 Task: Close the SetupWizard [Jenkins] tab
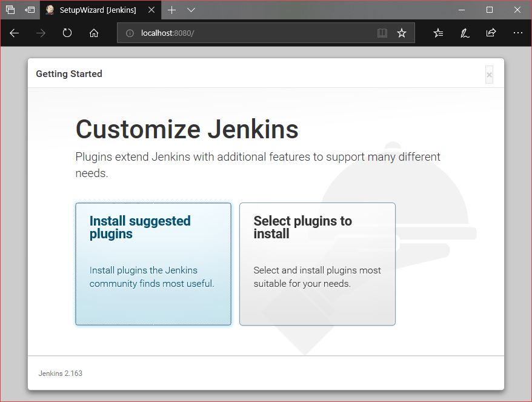[151, 10]
